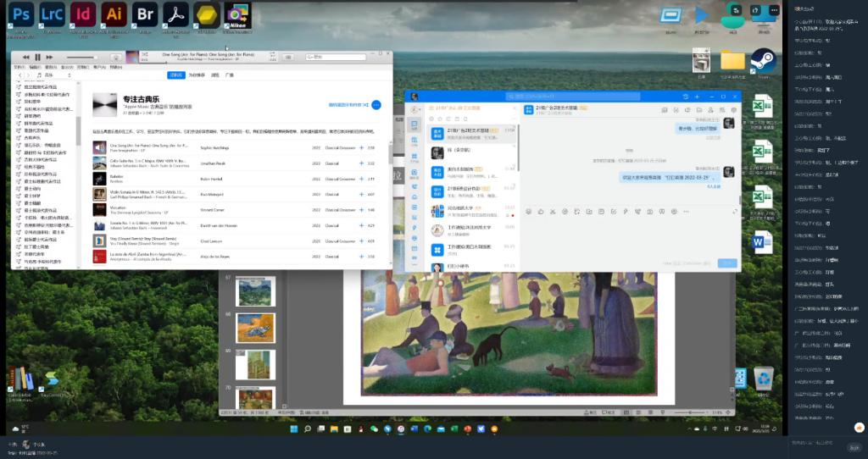Click the blue Send button in chat
This screenshot has height=459, width=868.
click(726, 263)
